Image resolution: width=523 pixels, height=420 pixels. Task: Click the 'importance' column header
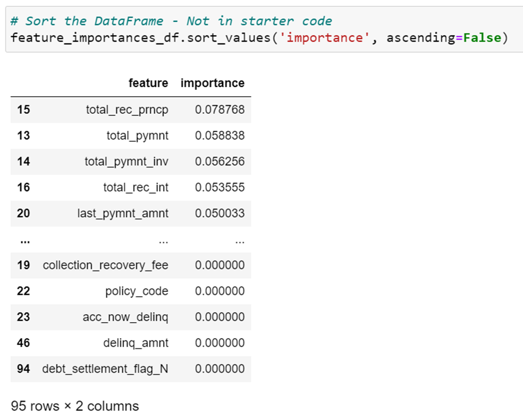coord(213,83)
